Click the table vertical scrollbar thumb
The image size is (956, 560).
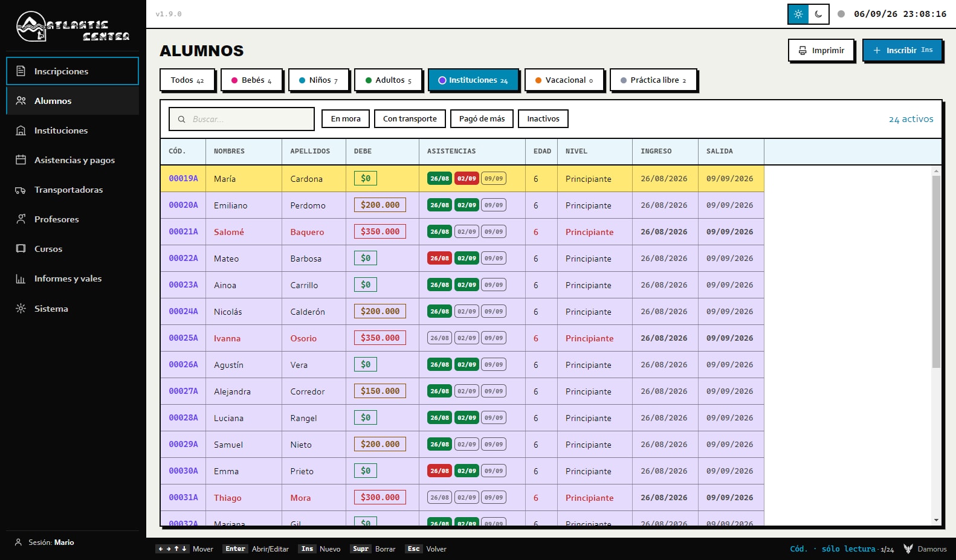(x=936, y=272)
